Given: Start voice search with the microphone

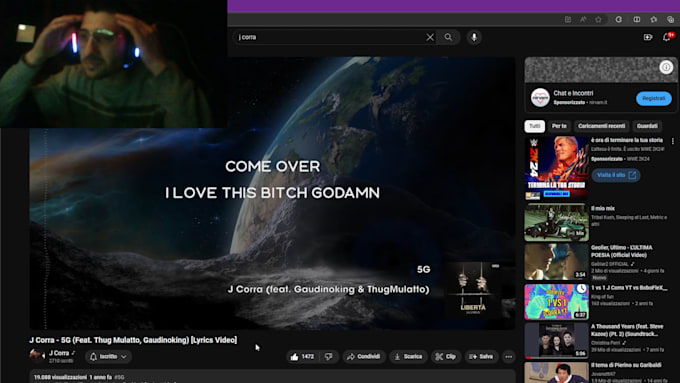Looking at the screenshot, I should [474, 37].
